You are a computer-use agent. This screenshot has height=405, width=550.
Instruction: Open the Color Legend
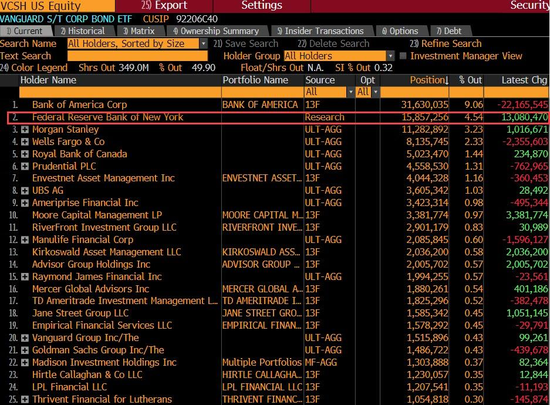click(34, 68)
